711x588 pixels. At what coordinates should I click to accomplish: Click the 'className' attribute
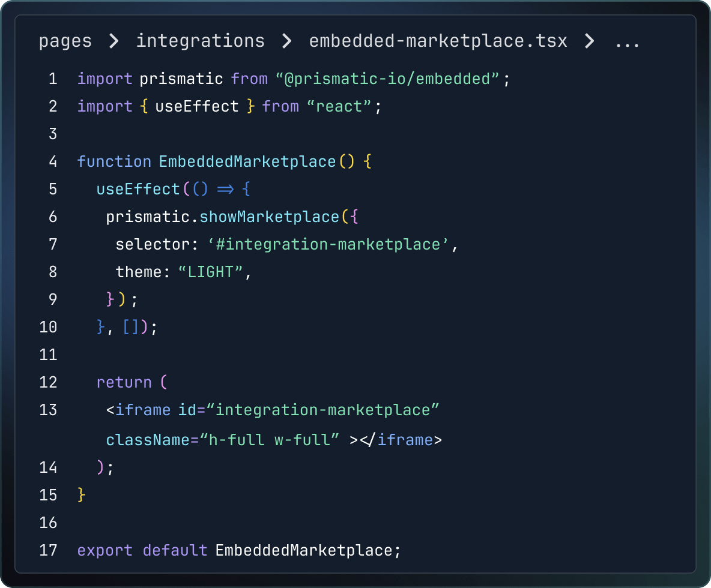148,440
